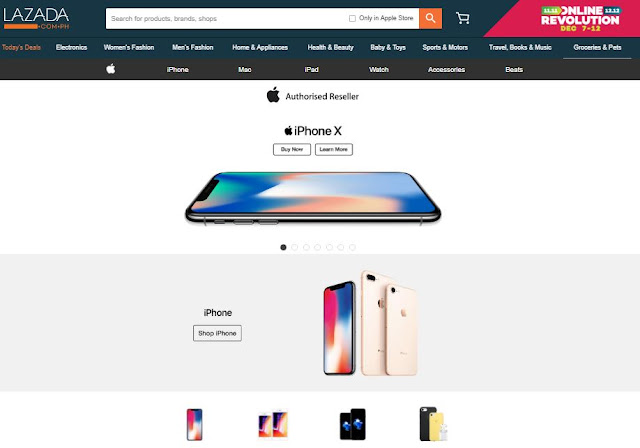Viewport: 640px width, 448px height.
Task: Click the Shop iPhone button
Action: (217, 333)
